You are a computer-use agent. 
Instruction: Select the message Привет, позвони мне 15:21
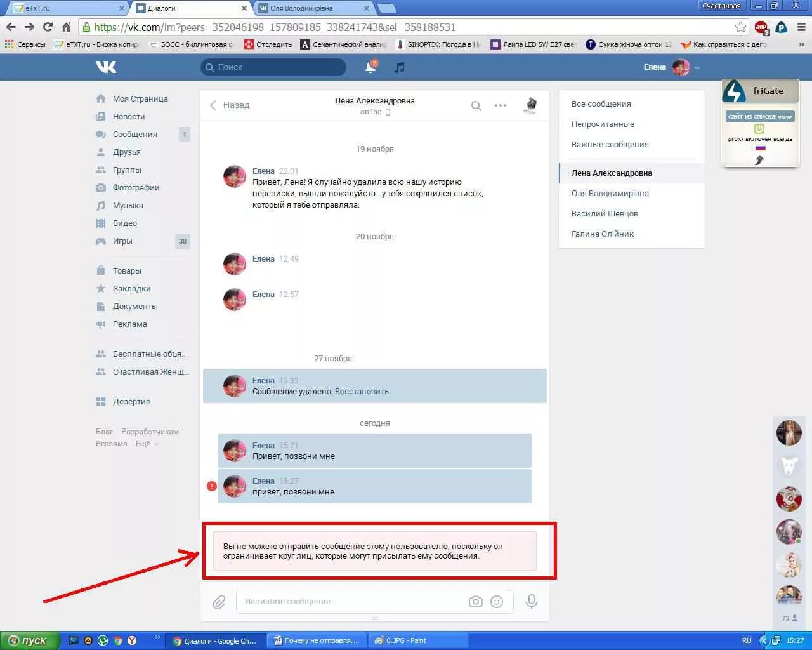click(375, 451)
